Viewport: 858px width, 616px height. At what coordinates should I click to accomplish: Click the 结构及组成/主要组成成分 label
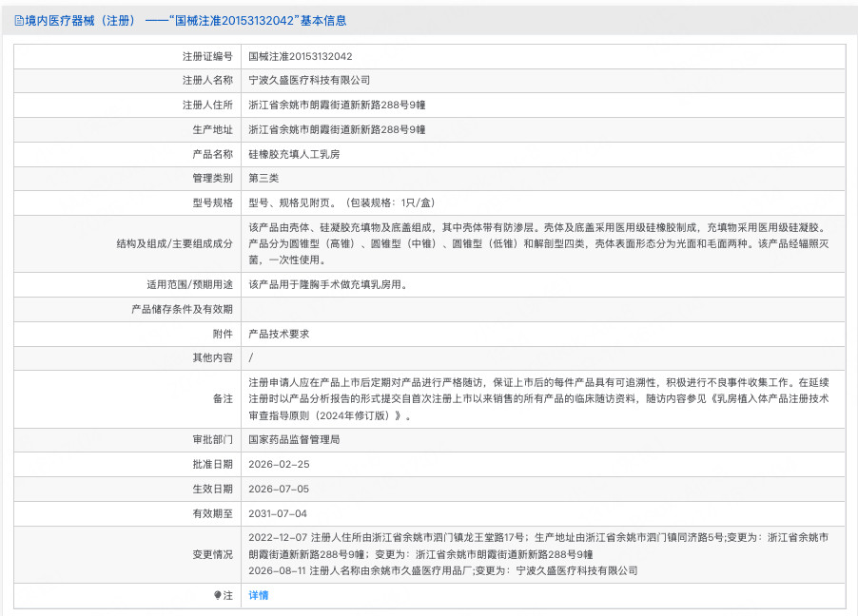(x=175, y=243)
